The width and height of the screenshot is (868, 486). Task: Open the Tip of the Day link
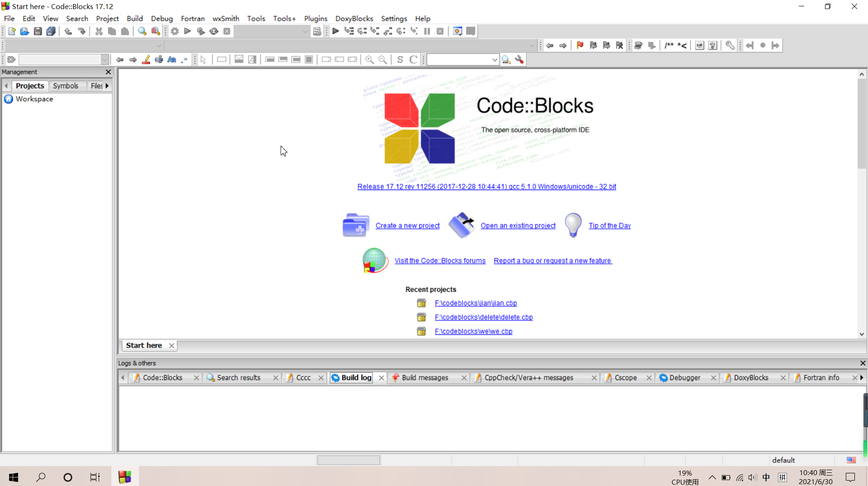609,225
